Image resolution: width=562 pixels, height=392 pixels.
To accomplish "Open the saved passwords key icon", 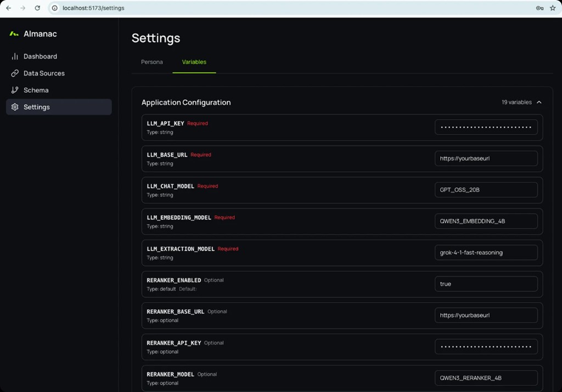I will pos(539,8).
